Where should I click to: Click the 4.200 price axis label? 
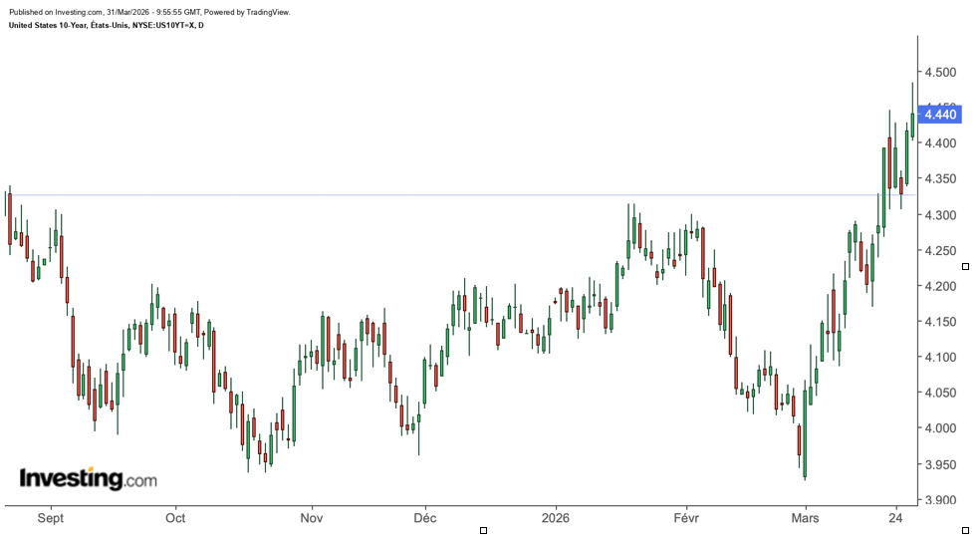pos(940,286)
